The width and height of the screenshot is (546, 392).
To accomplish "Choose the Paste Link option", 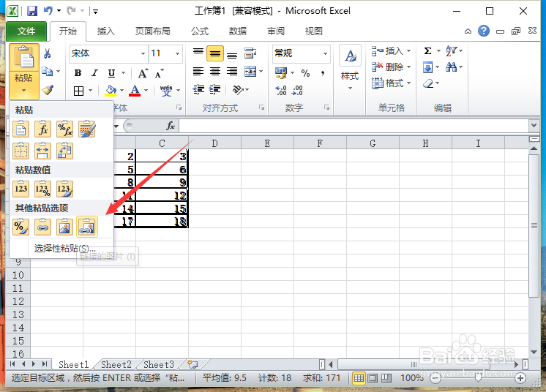I will coord(43,227).
